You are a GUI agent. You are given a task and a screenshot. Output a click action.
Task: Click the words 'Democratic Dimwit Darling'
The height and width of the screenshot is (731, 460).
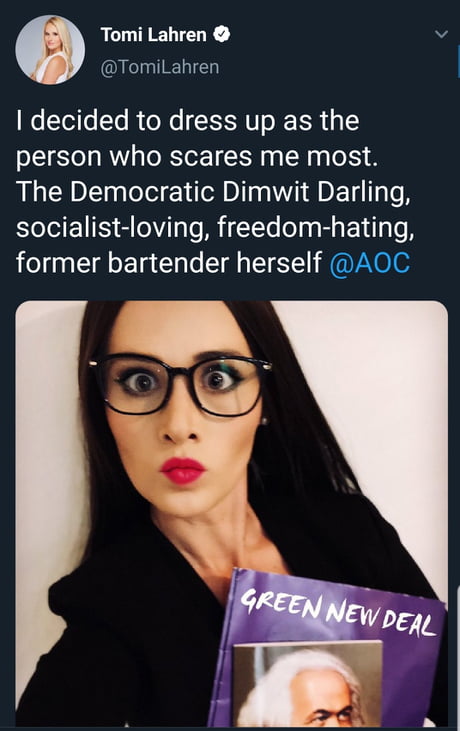tap(240, 192)
